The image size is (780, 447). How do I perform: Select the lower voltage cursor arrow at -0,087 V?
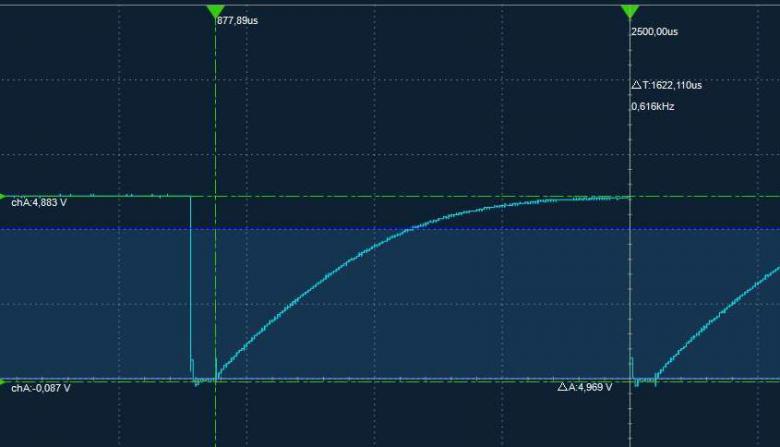tap(2, 381)
